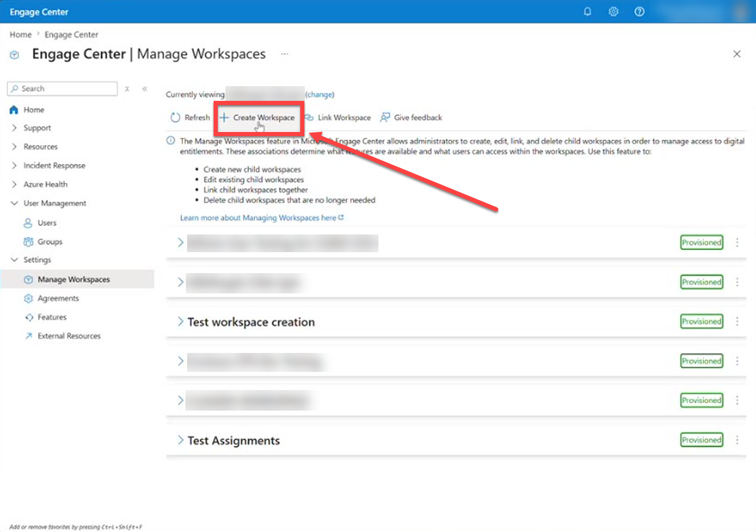The height and width of the screenshot is (532, 756).
Task: Click the External Resources arrow icon
Action: coord(29,336)
